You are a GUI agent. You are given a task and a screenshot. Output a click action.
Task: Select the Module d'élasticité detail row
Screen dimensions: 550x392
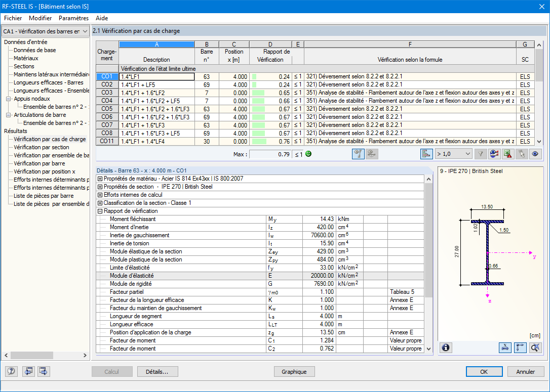tap(260, 276)
